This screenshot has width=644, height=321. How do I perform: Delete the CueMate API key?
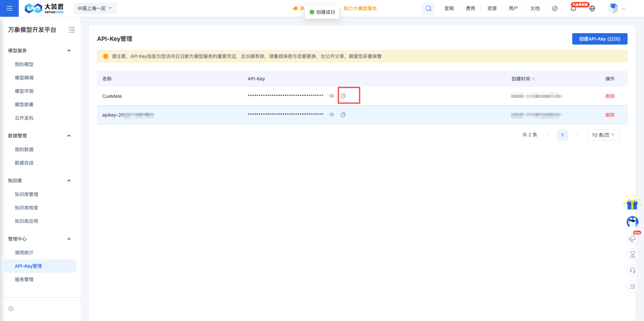point(610,96)
